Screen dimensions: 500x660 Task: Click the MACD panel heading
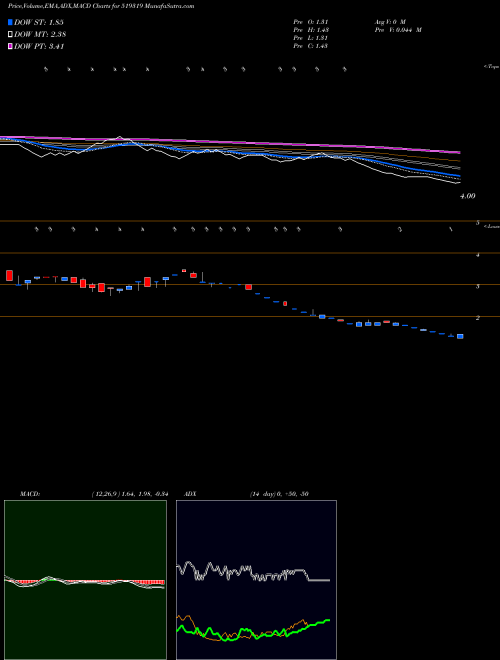tap(29, 494)
